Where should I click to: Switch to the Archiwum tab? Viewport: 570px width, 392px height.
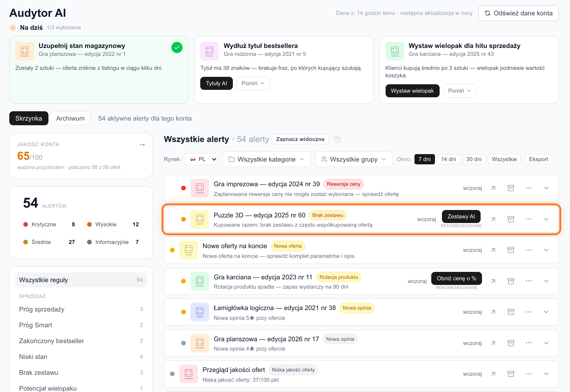(x=70, y=118)
